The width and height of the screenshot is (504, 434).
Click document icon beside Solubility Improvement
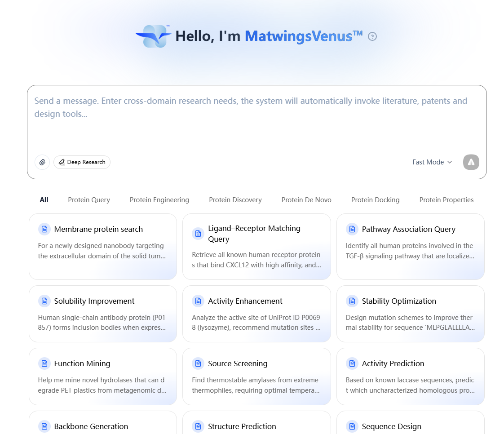[44, 301]
